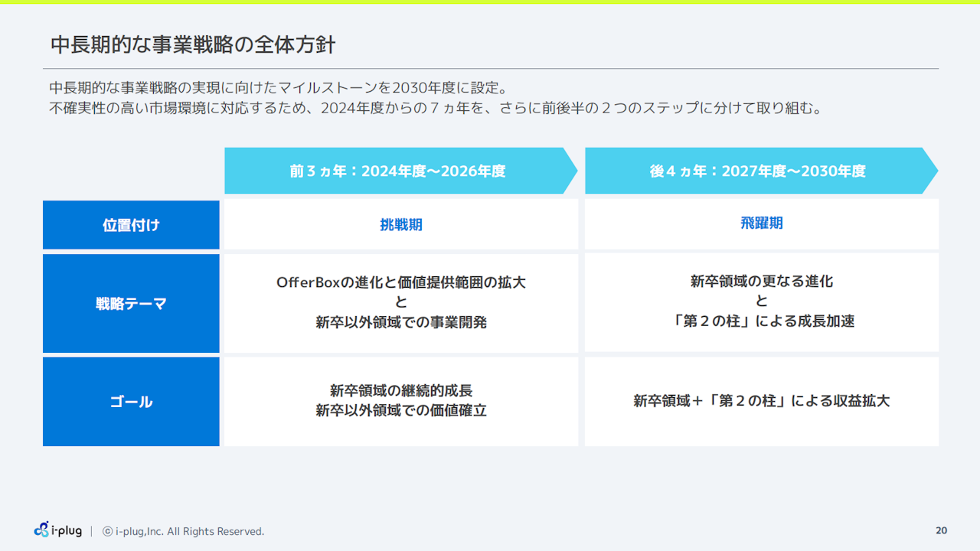The width and height of the screenshot is (980, 551).
Task: Click the page number 20
Action: pyautogui.click(x=941, y=531)
